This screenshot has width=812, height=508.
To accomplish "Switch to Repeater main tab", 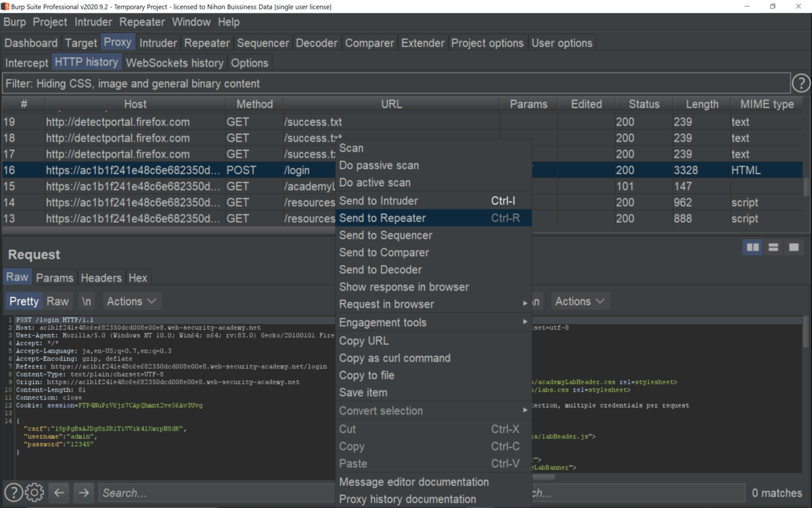I will (x=207, y=43).
